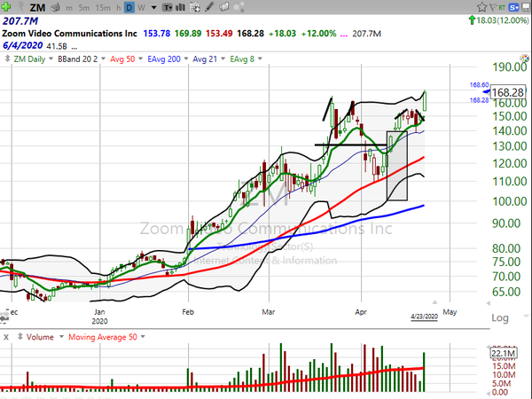
Task: Click the 190.00 price scale label
Action: tap(510, 67)
